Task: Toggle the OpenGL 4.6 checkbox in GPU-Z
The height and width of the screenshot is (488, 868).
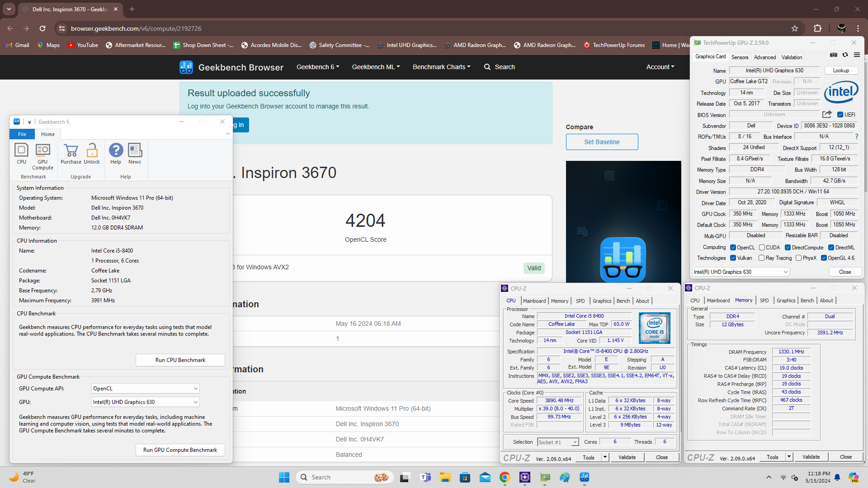Action: pos(824,258)
